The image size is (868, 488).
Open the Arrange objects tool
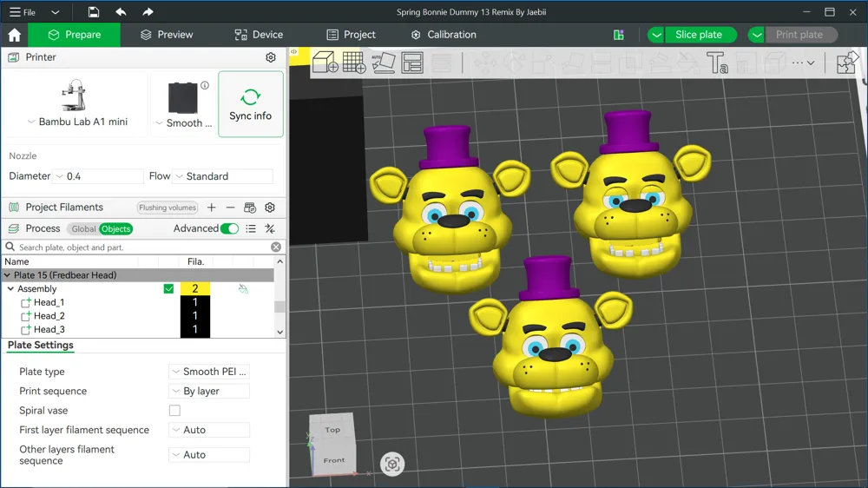(x=412, y=63)
